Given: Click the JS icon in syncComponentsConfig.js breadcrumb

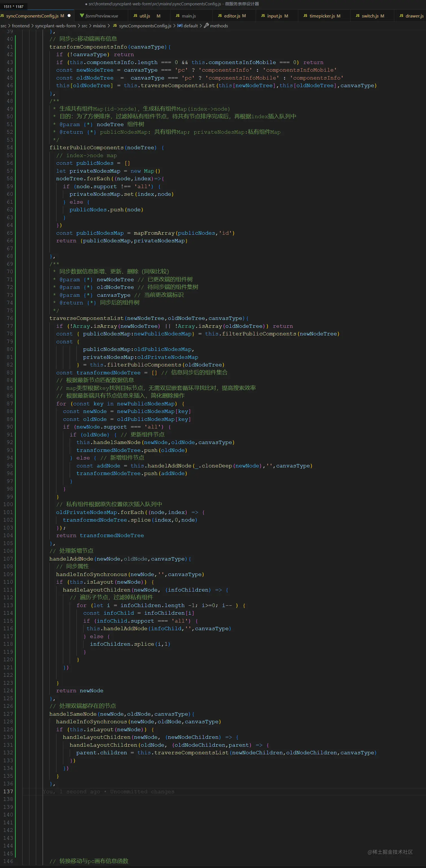Looking at the screenshot, I should [x=115, y=26].
